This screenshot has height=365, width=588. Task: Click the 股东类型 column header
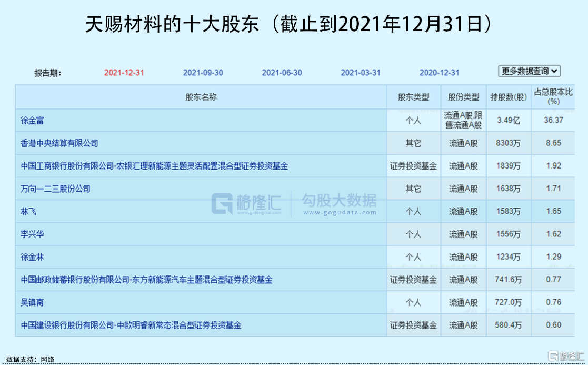tap(414, 97)
